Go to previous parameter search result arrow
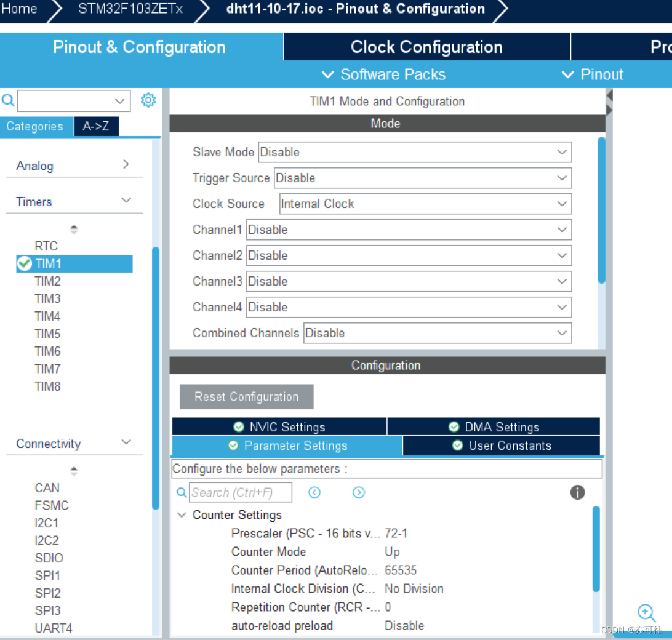 pyautogui.click(x=314, y=492)
